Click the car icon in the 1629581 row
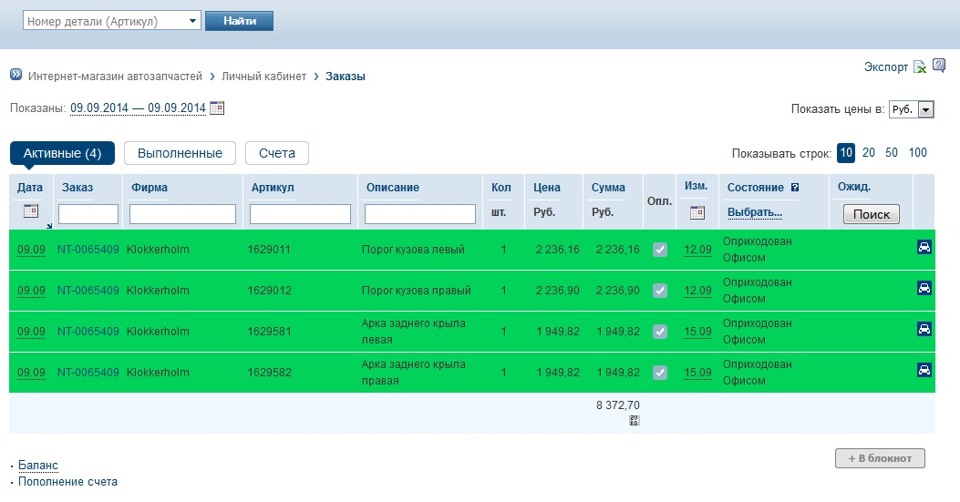Screen dimensions: 960x502 click(924, 329)
